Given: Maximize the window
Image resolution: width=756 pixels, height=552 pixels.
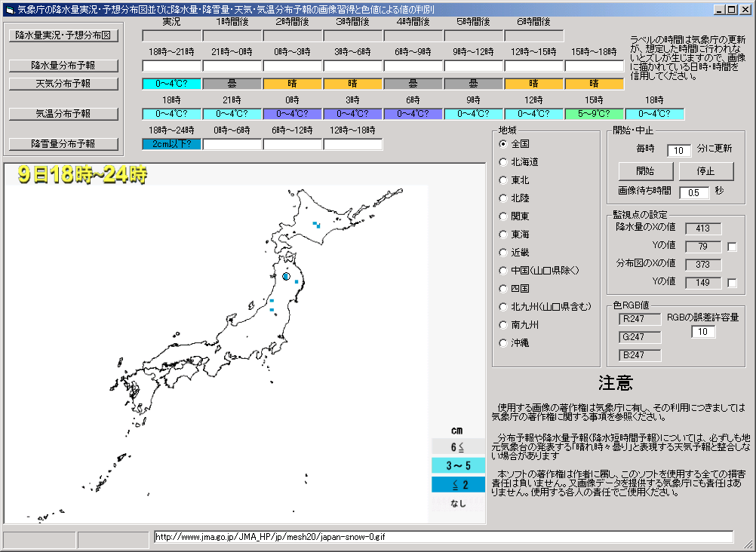Looking at the screenshot, I should click(x=731, y=10).
